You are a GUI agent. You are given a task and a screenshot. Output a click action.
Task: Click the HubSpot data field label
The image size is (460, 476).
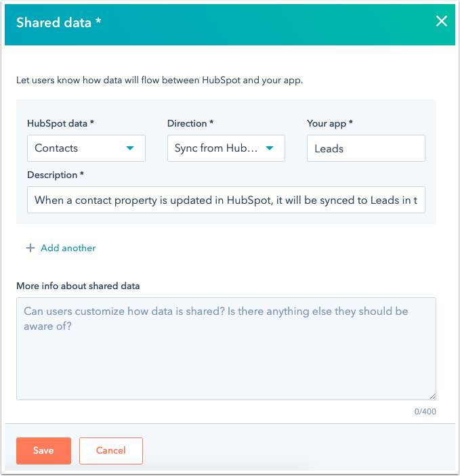tap(60, 123)
